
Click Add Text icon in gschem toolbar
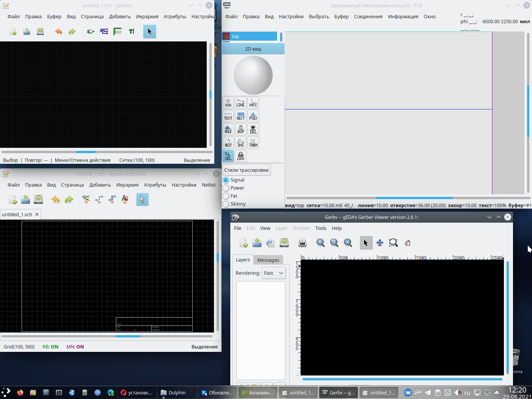(x=131, y=32)
